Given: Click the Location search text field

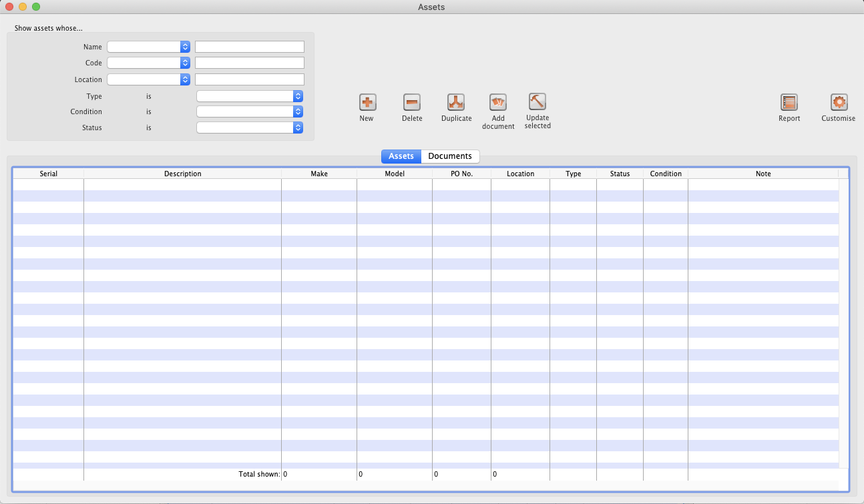Looking at the screenshot, I should click(250, 79).
